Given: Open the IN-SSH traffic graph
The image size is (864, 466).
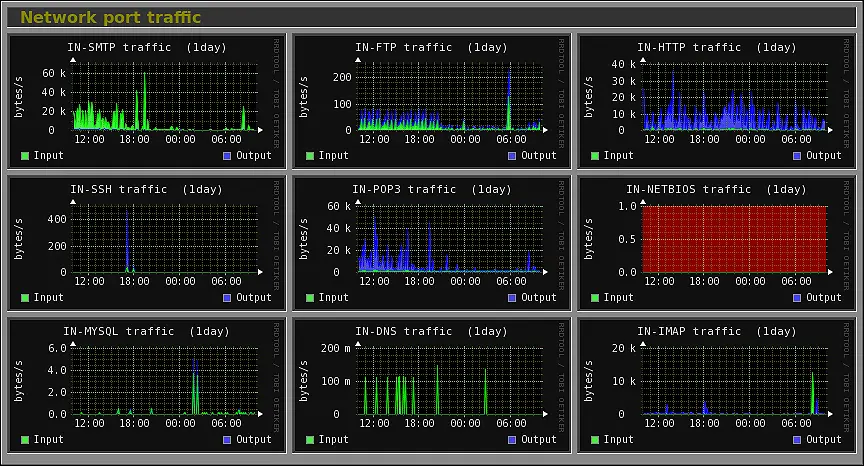Looking at the screenshot, I should point(147,243).
